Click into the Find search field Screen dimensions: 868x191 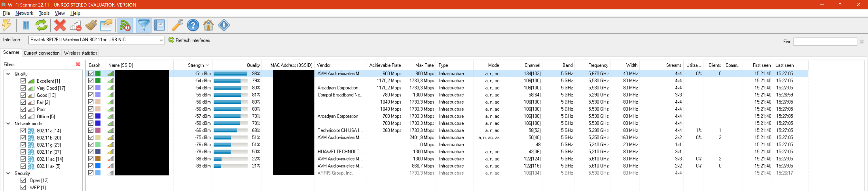[825, 42]
